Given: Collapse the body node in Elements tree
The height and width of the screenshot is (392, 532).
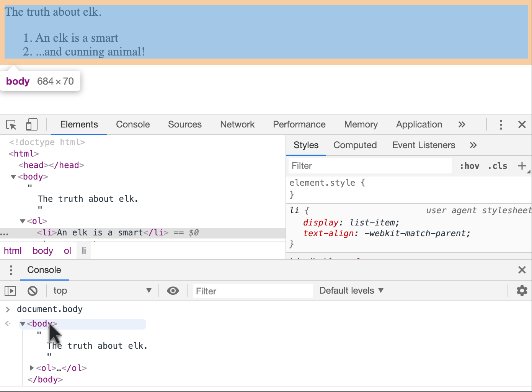Looking at the screenshot, I should click(13, 177).
